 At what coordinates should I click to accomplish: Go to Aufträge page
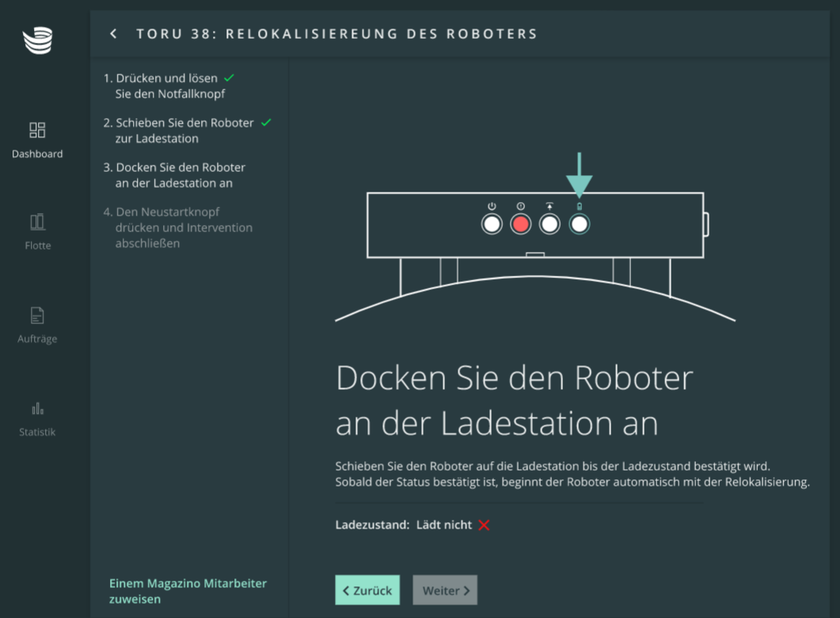click(x=37, y=325)
